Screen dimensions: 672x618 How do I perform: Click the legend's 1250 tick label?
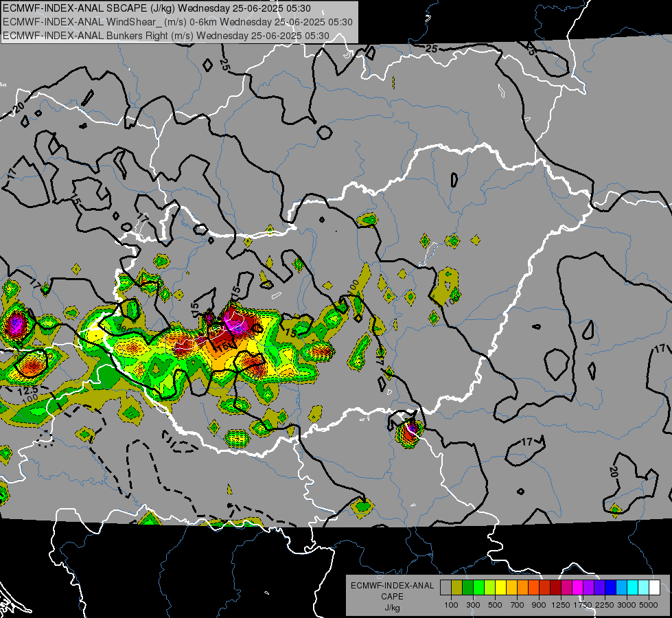click(561, 605)
